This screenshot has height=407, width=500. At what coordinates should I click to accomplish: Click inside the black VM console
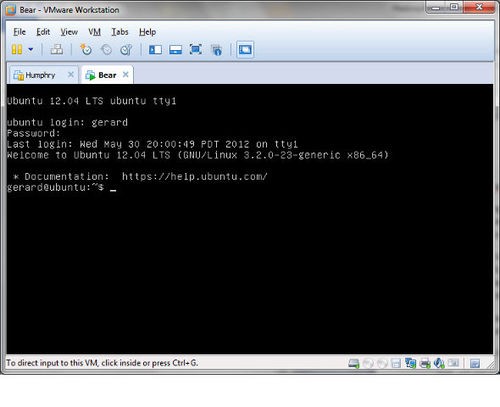(250, 267)
